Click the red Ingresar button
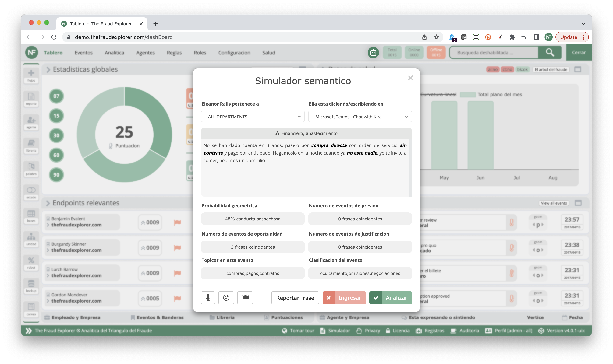This screenshot has width=613, height=364. [344, 298]
